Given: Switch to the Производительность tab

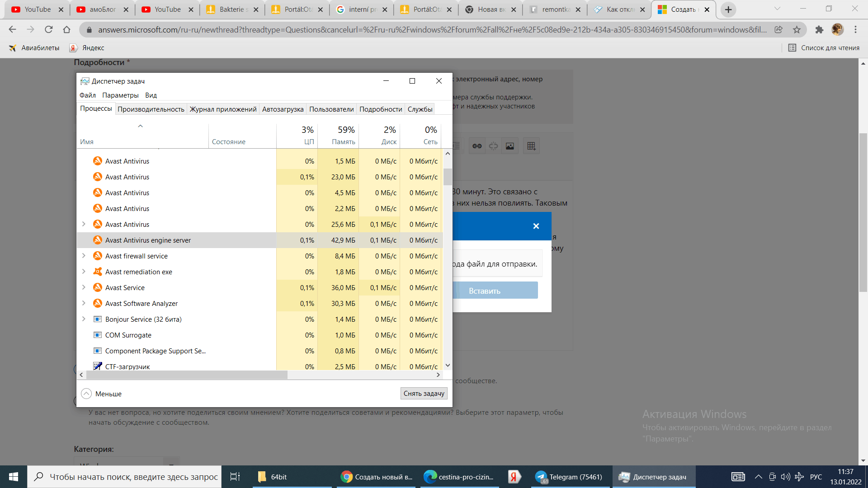Looking at the screenshot, I should coord(151,109).
